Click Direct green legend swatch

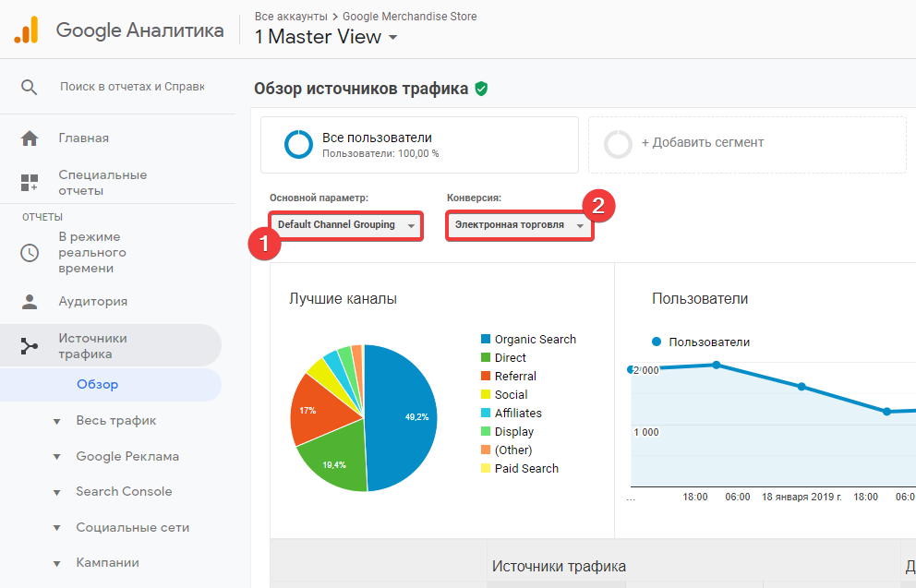click(486, 358)
